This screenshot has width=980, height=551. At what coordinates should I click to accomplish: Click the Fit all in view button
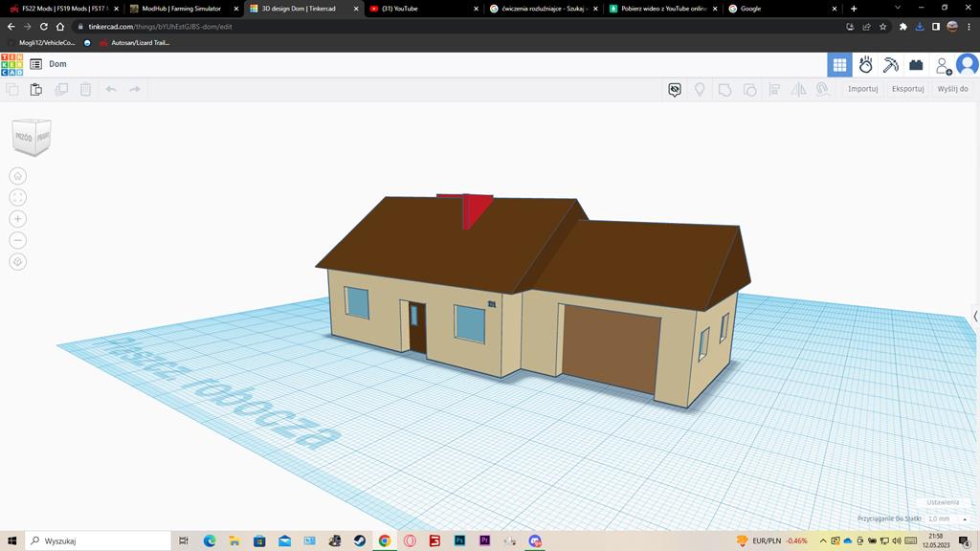(x=18, y=197)
